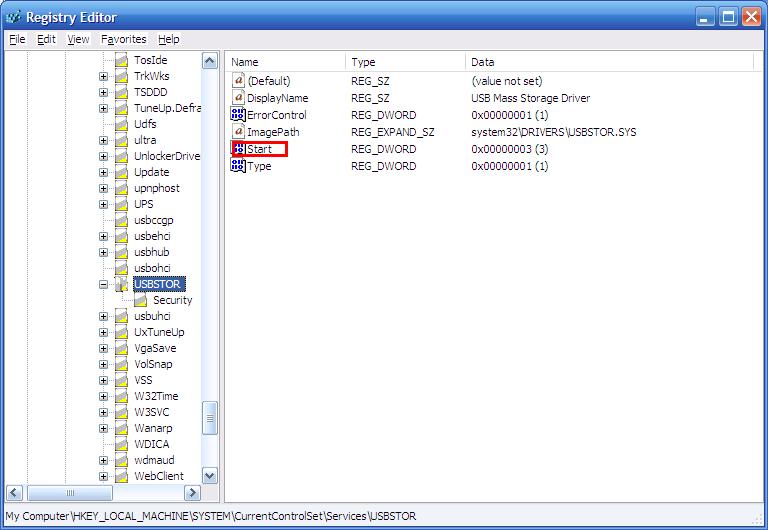
Task: Click the 0x00000003 (3) data value
Action: tap(509, 149)
